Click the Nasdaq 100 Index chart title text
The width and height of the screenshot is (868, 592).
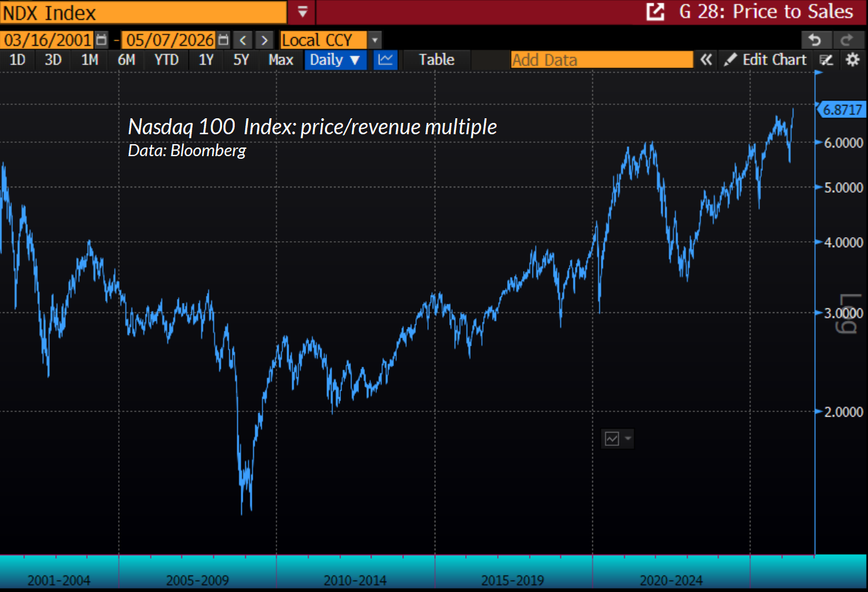[x=312, y=126]
